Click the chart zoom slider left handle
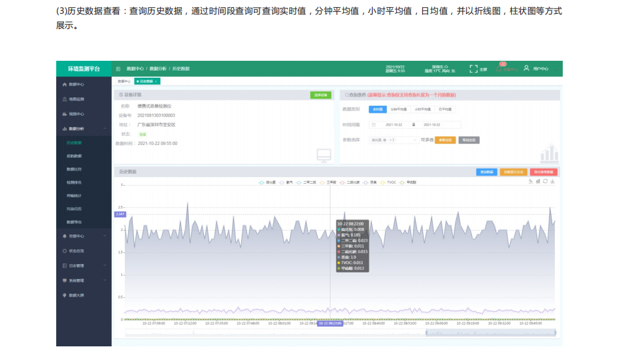The height and width of the screenshot is (364, 617). (427, 333)
